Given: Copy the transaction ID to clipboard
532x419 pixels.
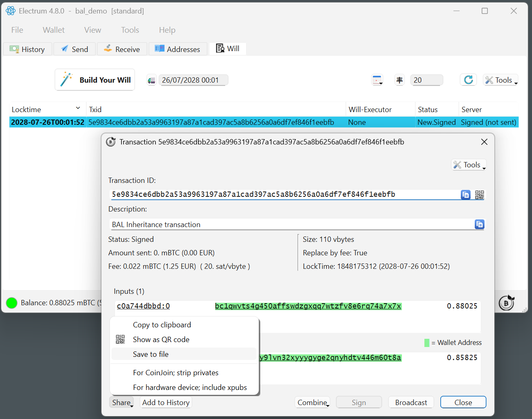Looking at the screenshot, I should pyautogui.click(x=466, y=195).
